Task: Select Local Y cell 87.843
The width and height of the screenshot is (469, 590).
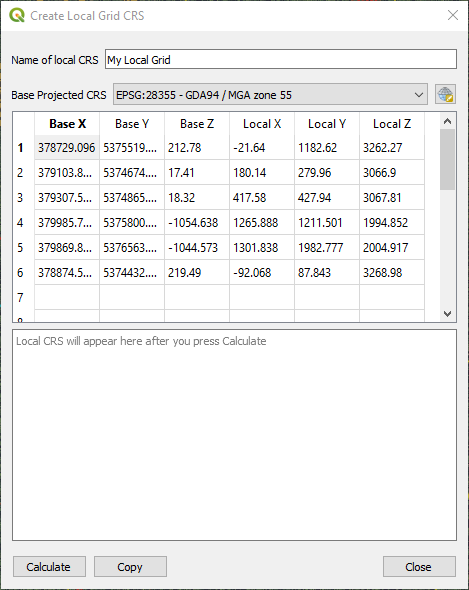Action: [x=327, y=272]
